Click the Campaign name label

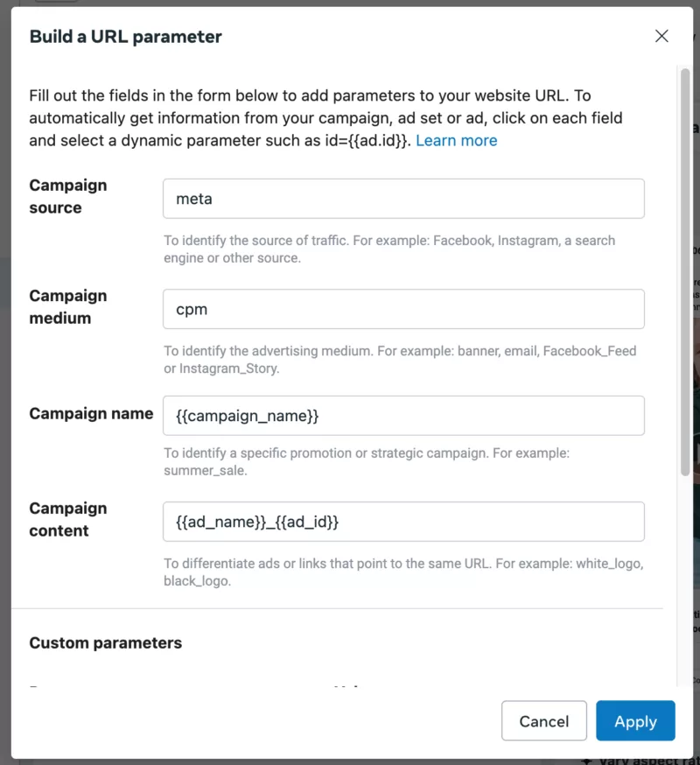pyautogui.click(x=91, y=413)
